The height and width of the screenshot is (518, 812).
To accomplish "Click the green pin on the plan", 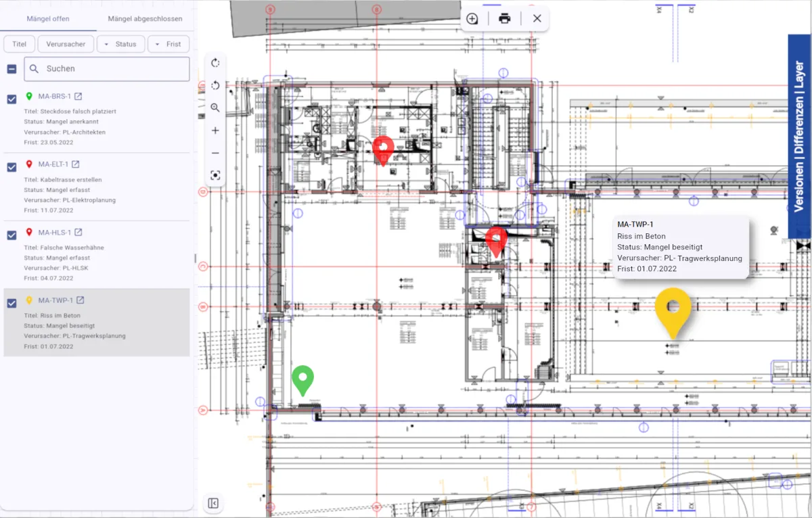I will pos(302,380).
